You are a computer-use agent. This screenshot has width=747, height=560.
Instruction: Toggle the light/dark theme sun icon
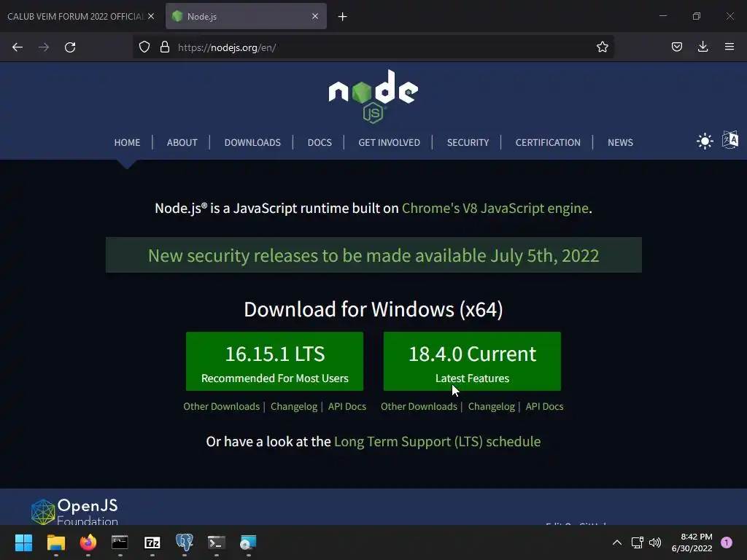(705, 141)
